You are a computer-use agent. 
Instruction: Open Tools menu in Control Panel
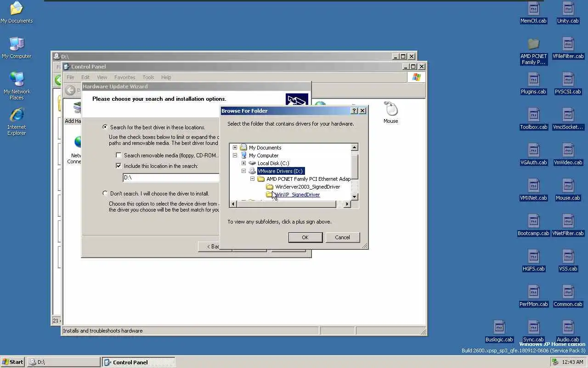coord(148,77)
